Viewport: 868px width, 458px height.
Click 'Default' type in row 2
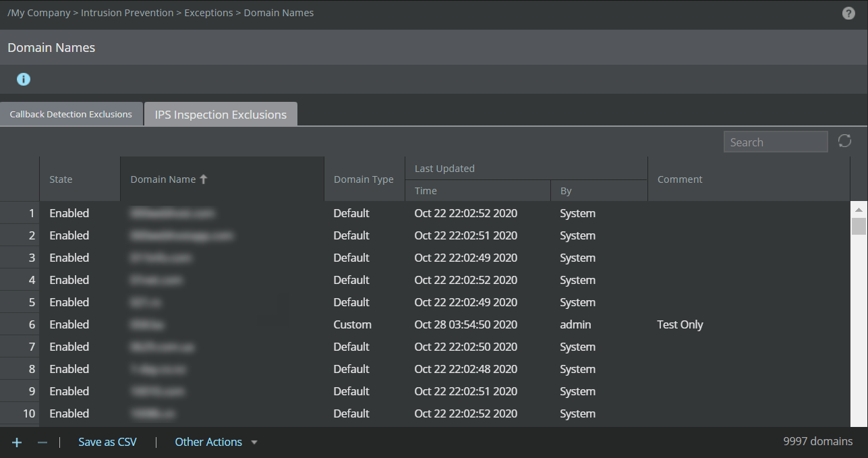coord(351,235)
